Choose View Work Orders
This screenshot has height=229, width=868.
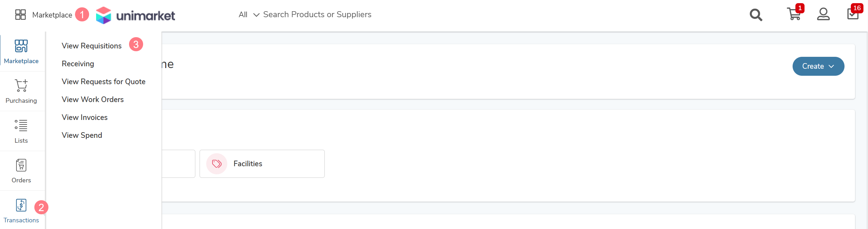pyautogui.click(x=93, y=100)
